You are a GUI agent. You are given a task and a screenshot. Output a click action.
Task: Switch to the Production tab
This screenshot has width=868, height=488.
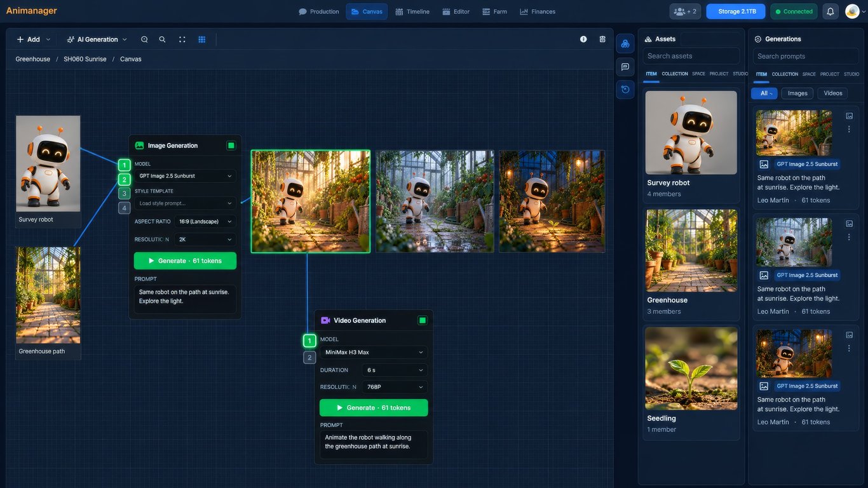coord(319,11)
